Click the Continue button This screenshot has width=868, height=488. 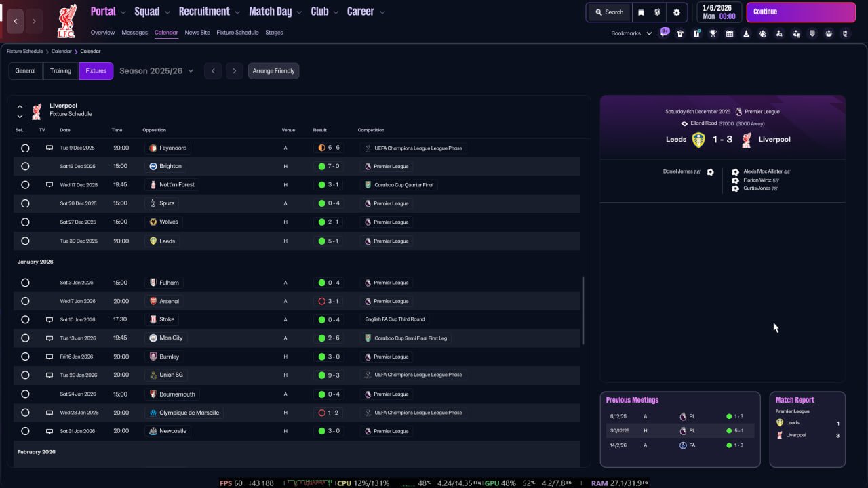(x=801, y=12)
